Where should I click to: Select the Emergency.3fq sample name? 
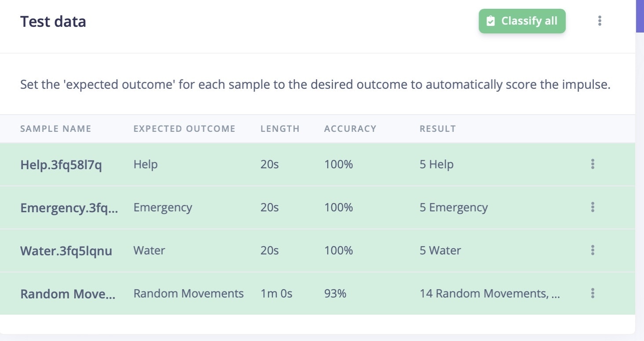[x=69, y=207]
